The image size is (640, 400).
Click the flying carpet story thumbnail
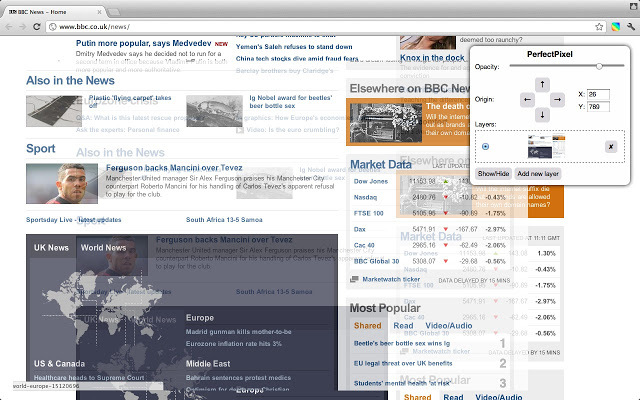[54, 111]
